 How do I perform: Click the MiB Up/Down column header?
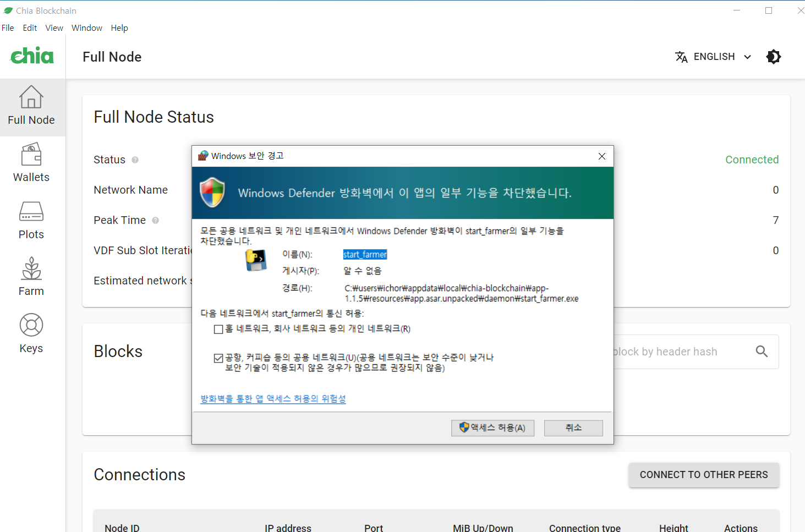[x=483, y=528]
